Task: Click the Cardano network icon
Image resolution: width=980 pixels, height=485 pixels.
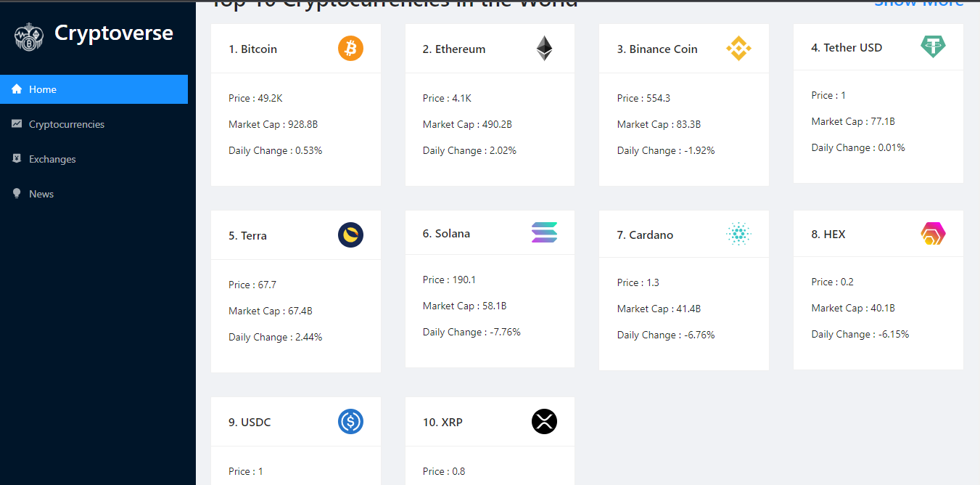Action: tap(738, 234)
